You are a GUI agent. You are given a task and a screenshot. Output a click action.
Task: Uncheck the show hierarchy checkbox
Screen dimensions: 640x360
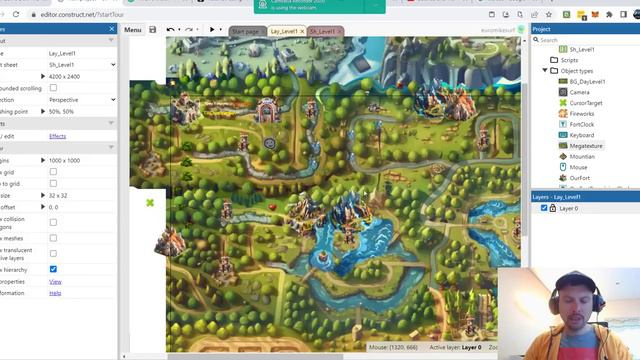click(x=53, y=269)
